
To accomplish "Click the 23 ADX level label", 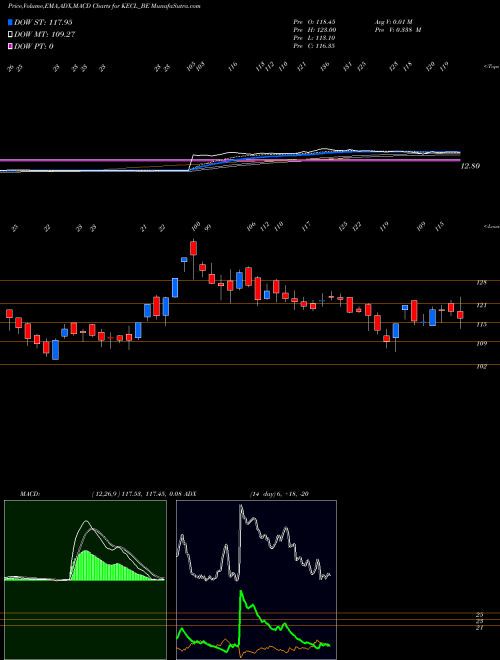I will 480,621.
